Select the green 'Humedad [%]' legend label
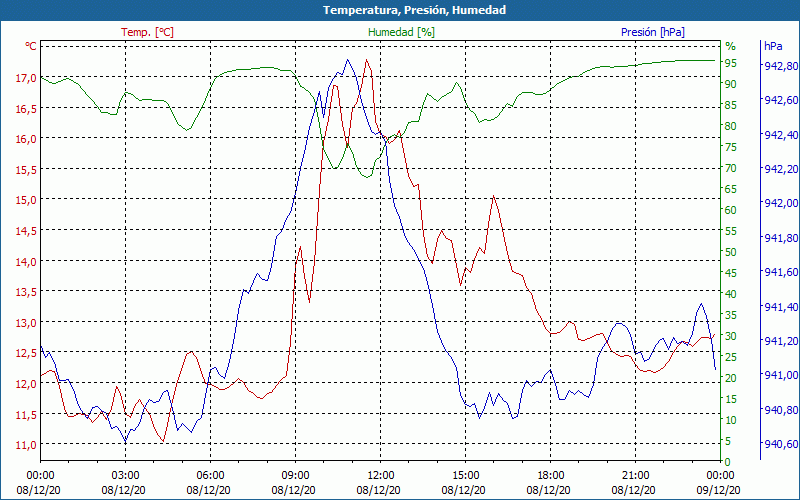The image size is (800, 500). pyautogui.click(x=401, y=32)
